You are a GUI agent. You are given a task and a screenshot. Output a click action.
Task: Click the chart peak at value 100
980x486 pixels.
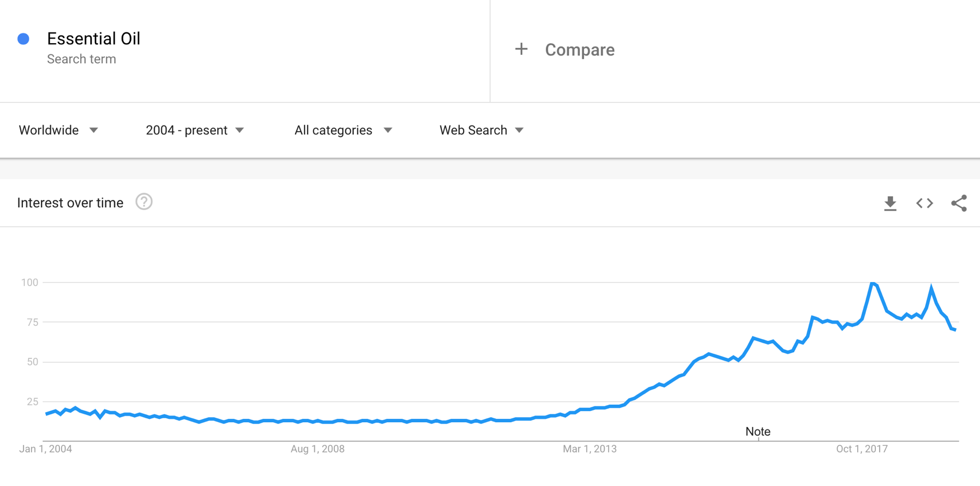873,284
